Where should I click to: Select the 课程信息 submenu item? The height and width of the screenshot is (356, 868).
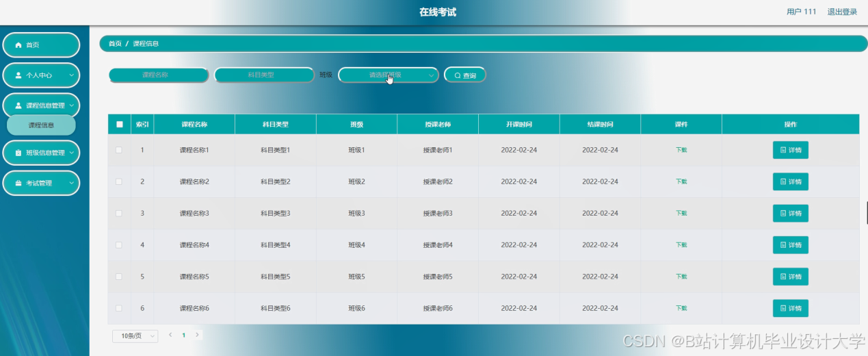[41, 125]
